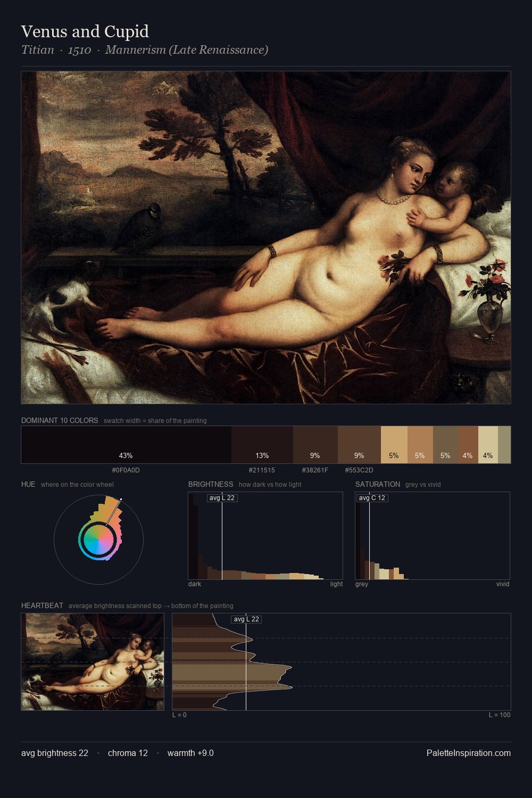The height and width of the screenshot is (798, 532).
Task: Choose the pale cream 4% swatch
Action: (488, 445)
